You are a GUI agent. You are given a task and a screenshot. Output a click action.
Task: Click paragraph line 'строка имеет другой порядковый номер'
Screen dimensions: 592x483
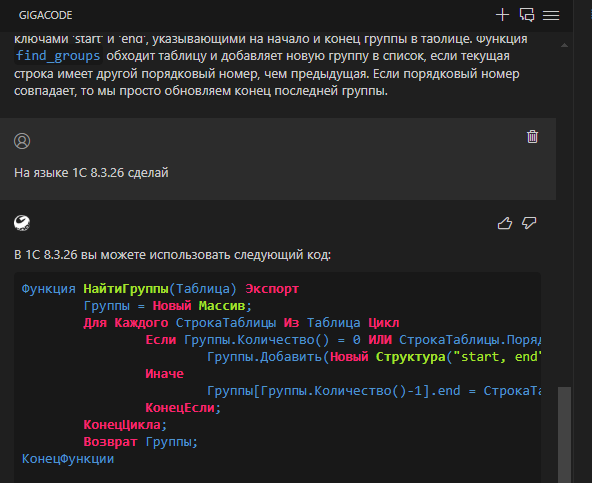(267, 74)
